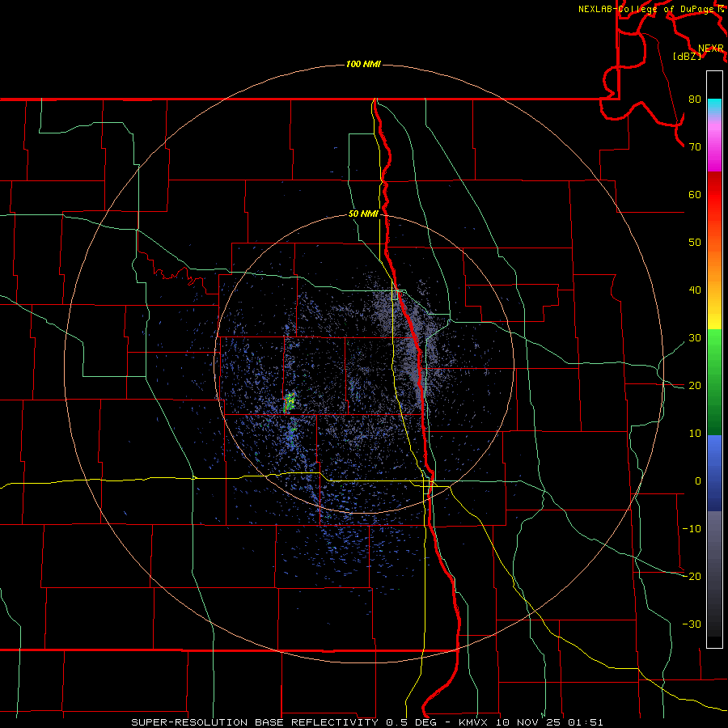This screenshot has height=728, width=728.
Task: Click the 40 value on the dBZ scale
Action: coord(695,290)
